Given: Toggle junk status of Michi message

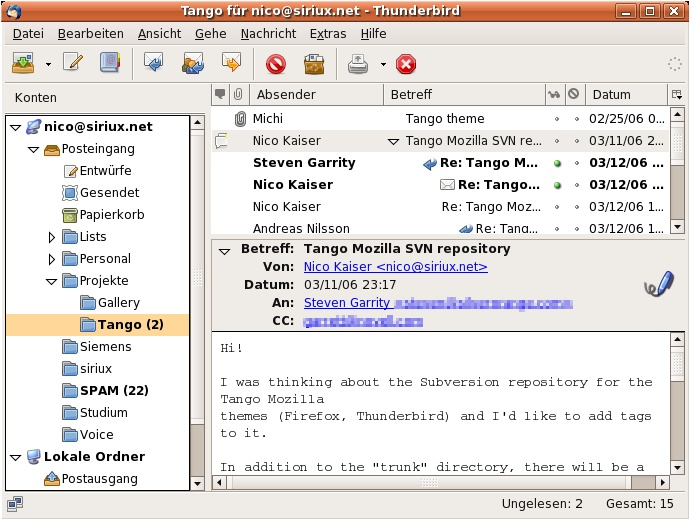Looking at the screenshot, I should [576, 119].
